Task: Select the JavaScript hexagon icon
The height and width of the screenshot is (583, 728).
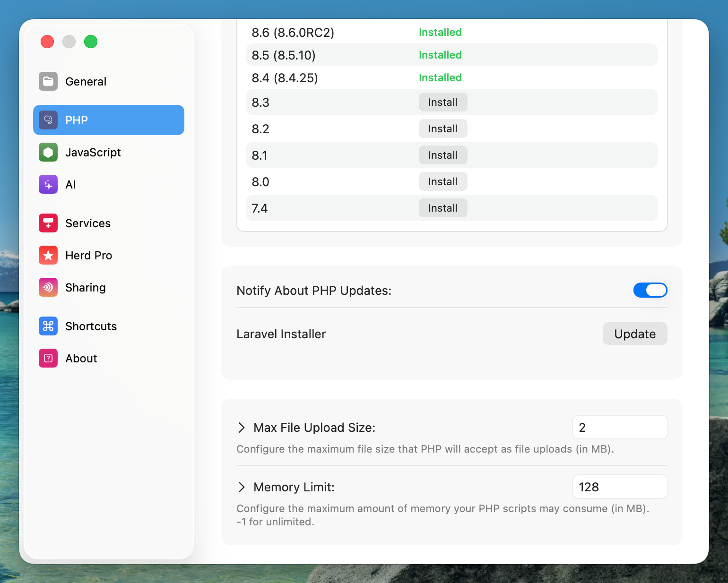Action: tap(48, 152)
